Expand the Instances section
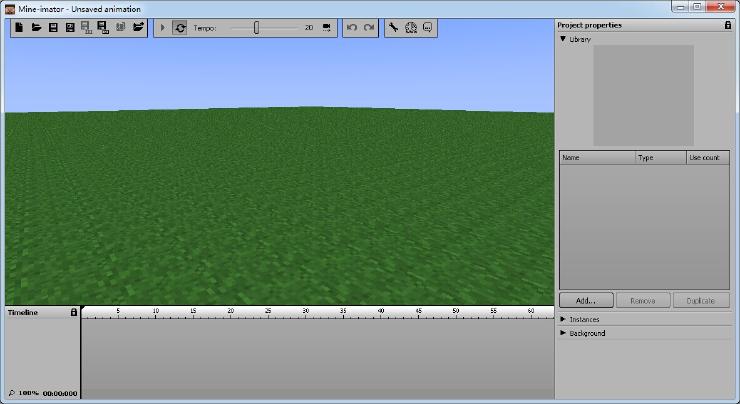The height and width of the screenshot is (404, 740). click(563, 319)
